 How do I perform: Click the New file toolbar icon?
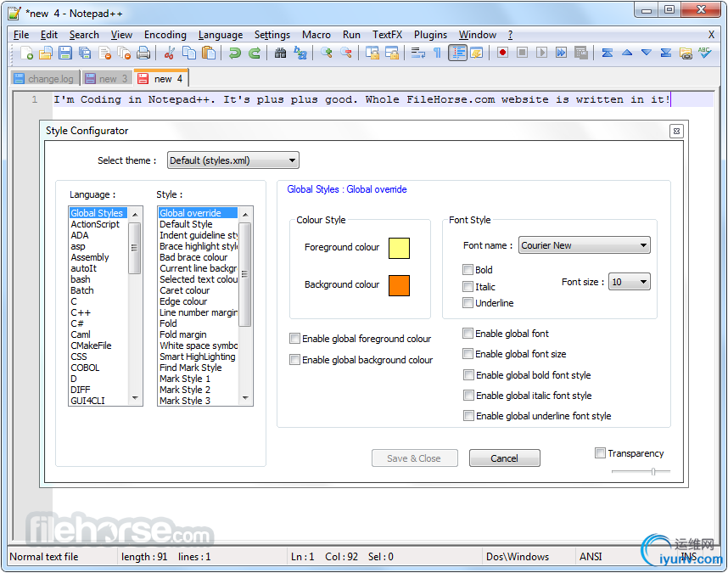[x=26, y=53]
